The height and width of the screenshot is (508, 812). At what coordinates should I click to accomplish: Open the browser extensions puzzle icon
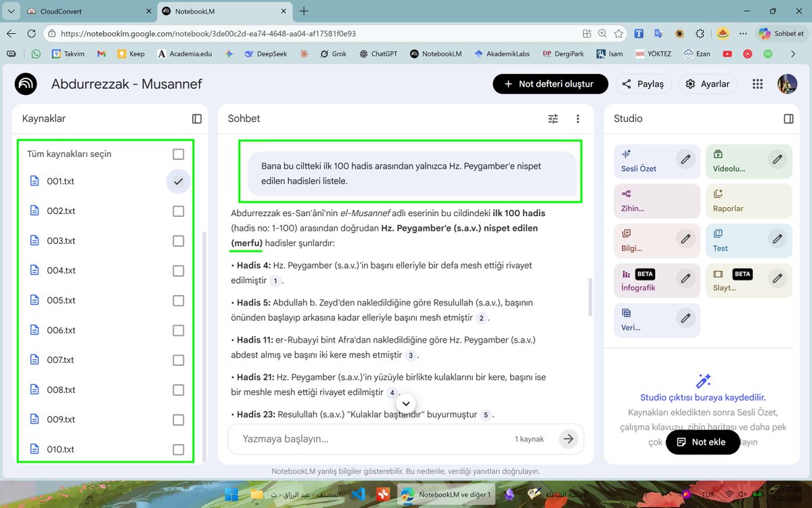pyautogui.click(x=700, y=33)
